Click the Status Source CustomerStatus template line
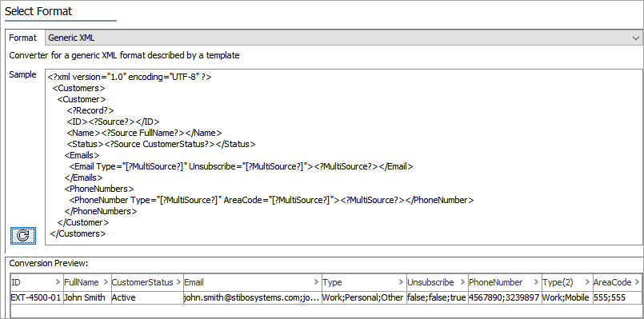Image resolution: width=644 pixels, height=319 pixels. pos(161,144)
